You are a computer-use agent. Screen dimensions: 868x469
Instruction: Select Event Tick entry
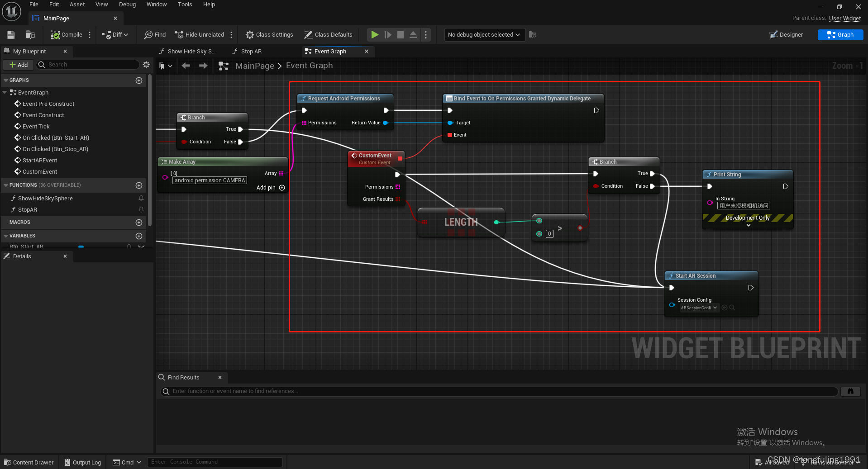coord(36,127)
